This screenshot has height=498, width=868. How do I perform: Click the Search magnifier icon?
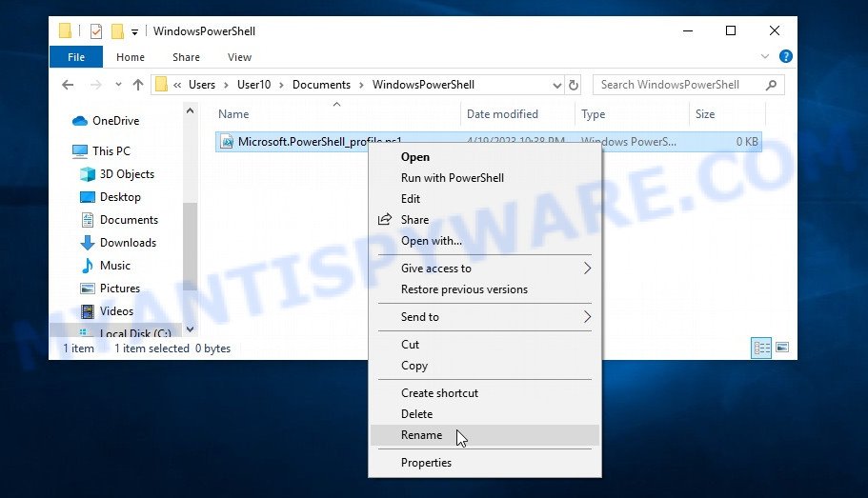769,85
